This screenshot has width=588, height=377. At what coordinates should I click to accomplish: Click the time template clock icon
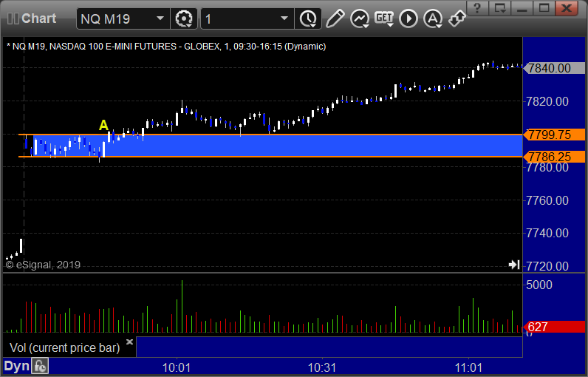[308, 18]
